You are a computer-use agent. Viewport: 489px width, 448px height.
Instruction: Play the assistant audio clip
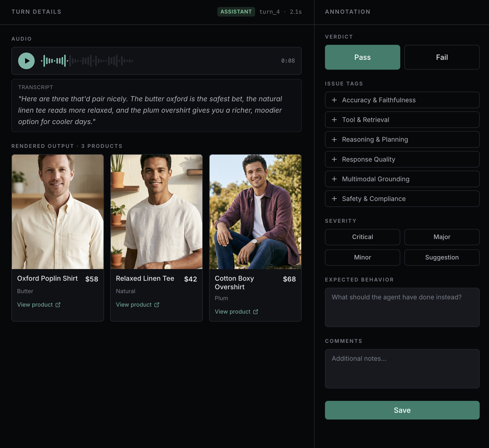(x=26, y=61)
